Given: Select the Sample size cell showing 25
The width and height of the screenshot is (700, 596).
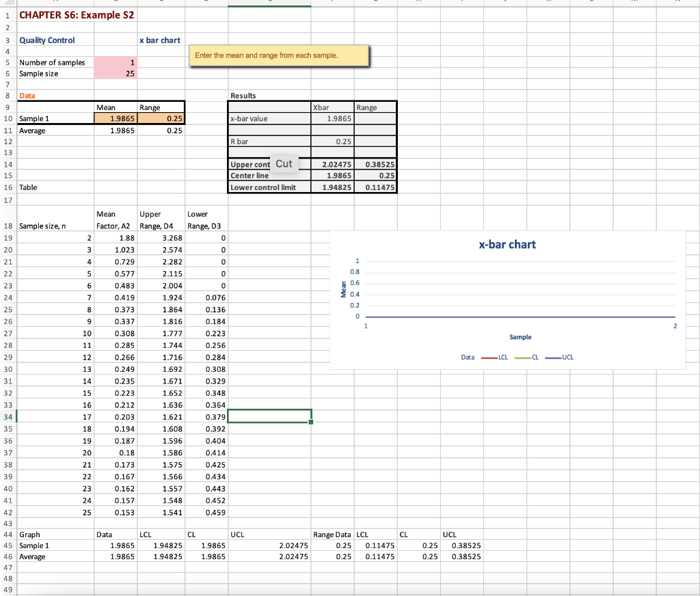Looking at the screenshot, I should tap(114, 73).
